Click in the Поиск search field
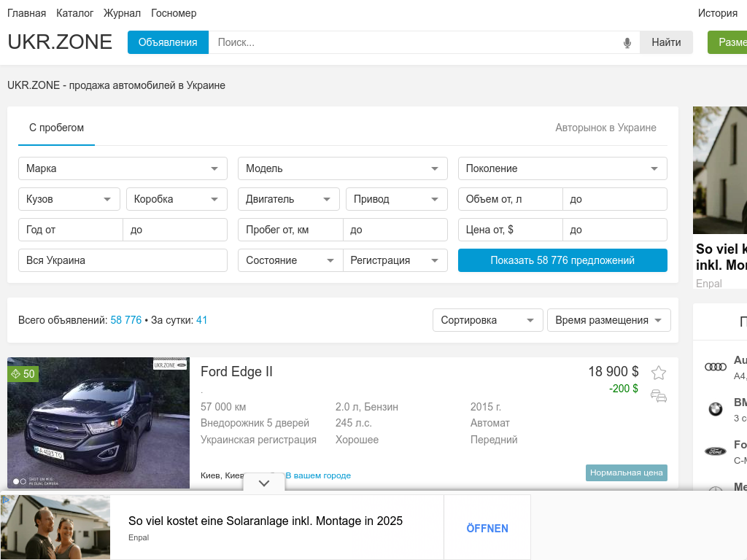The width and height of the screenshot is (747, 560). pyautogui.click(x=414, y=42)
